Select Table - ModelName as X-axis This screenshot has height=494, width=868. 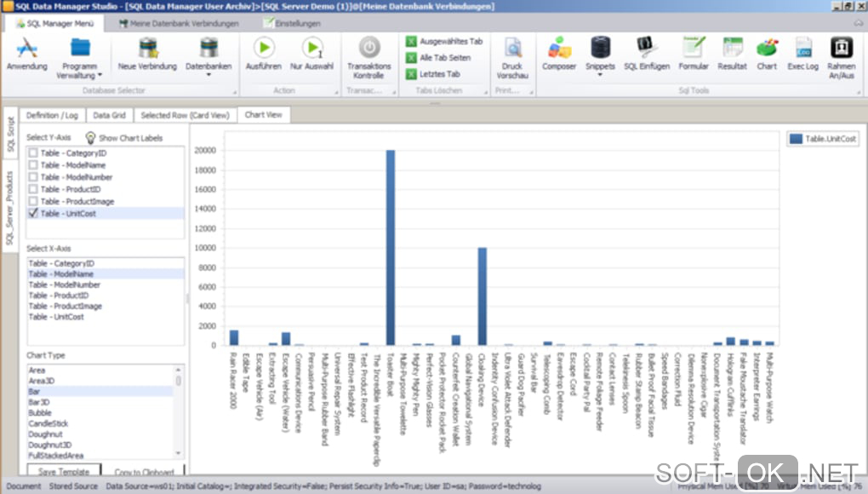pos(106,274)
